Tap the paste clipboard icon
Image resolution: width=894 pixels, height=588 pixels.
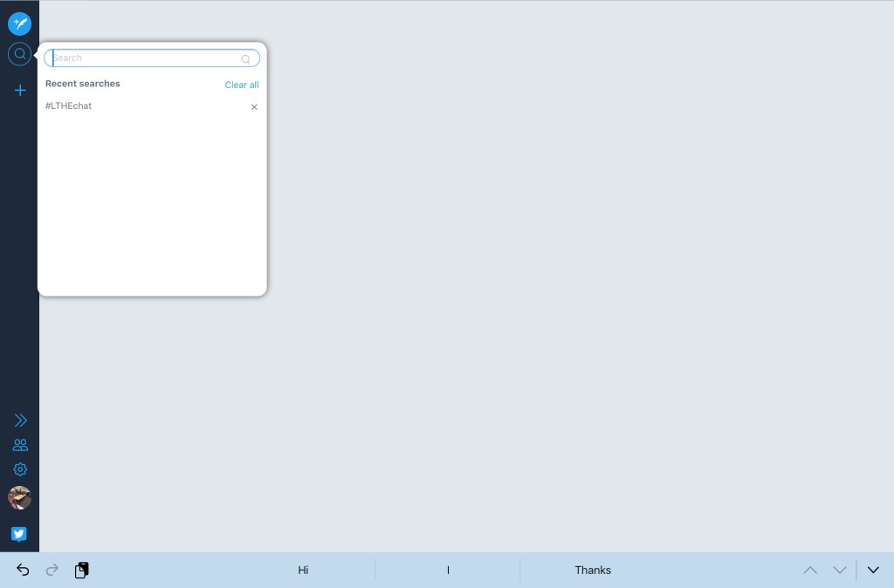pyautogui.click(x=81, y=570)
